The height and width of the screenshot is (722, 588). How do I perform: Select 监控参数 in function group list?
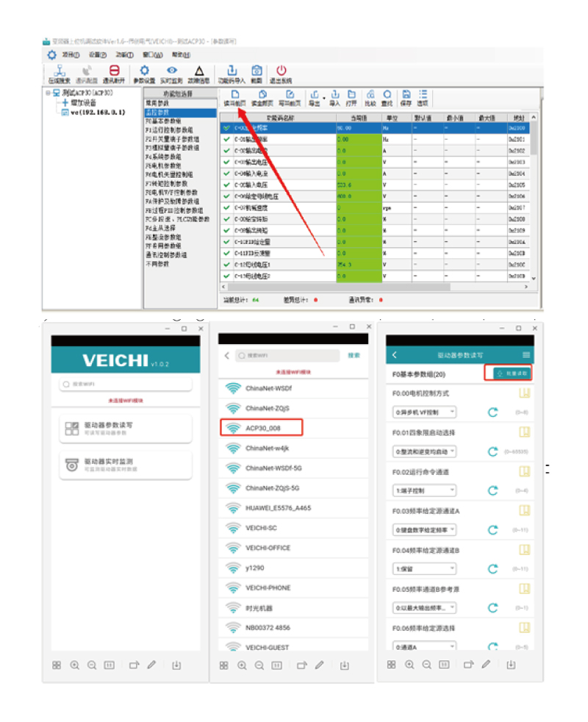tap(180, 112)
